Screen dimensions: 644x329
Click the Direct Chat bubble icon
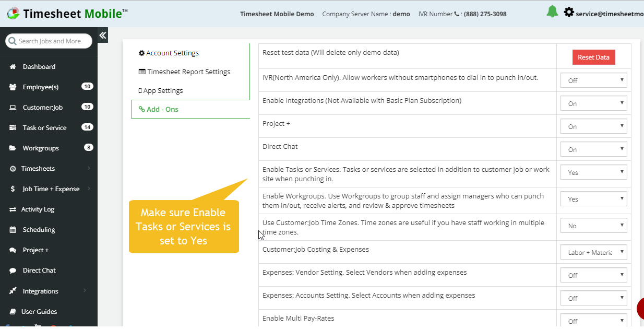(x=13, y=271)
